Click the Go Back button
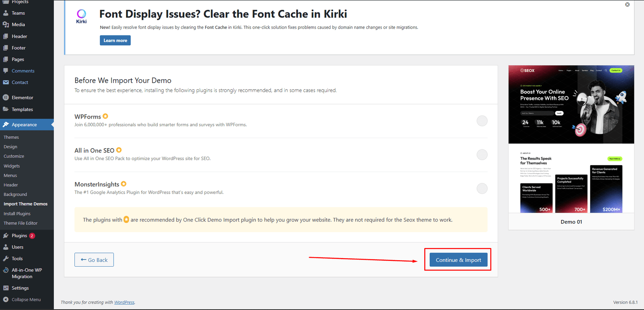Image resolution: width=644 pixels, height=310 pixels. point(94,260)
